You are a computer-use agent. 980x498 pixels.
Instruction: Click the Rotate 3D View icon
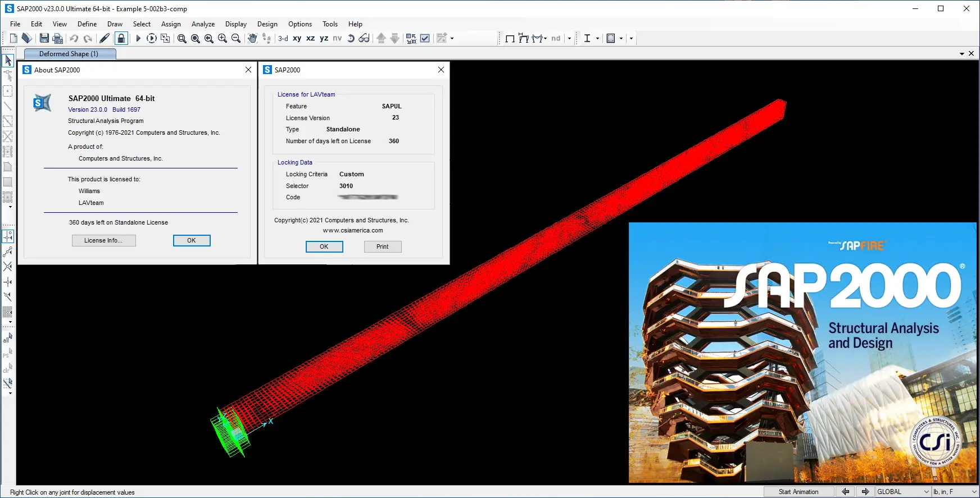pyautogui.click(x=351, y=38)
